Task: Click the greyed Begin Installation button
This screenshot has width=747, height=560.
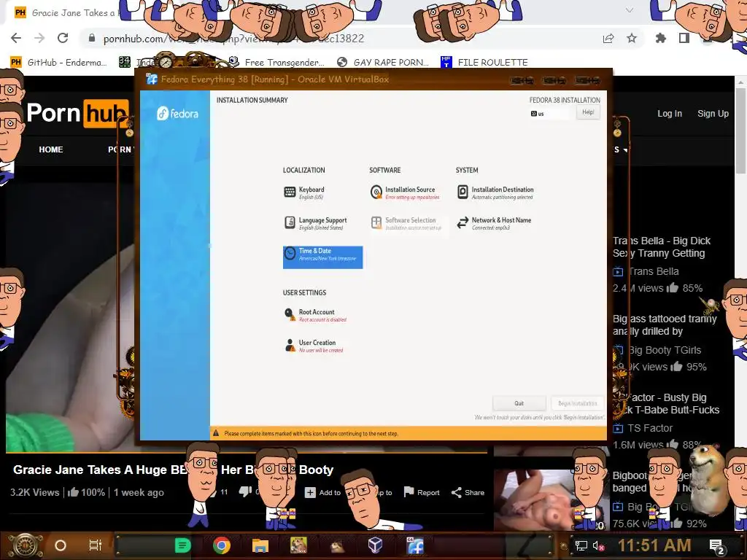Action: (x=578, y=403)
